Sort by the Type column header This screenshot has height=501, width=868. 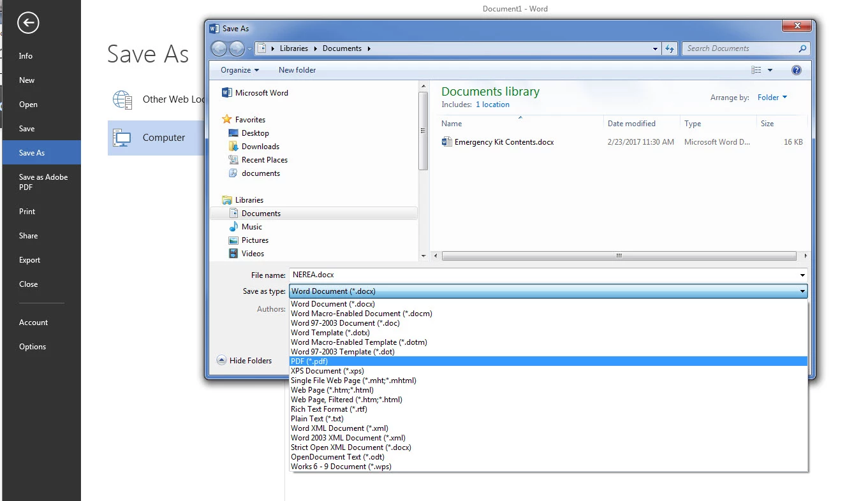pyautogui.click(x=718, y=124)
